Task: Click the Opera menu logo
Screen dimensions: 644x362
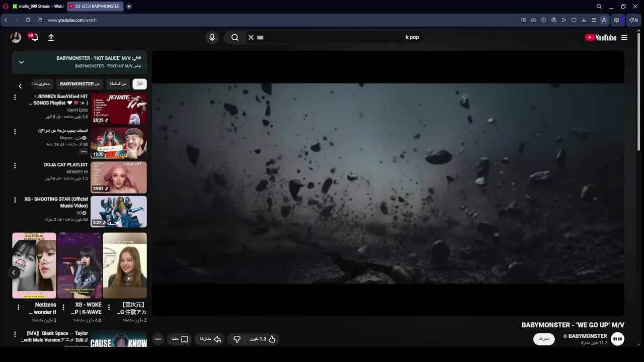Action: [6, 6]
